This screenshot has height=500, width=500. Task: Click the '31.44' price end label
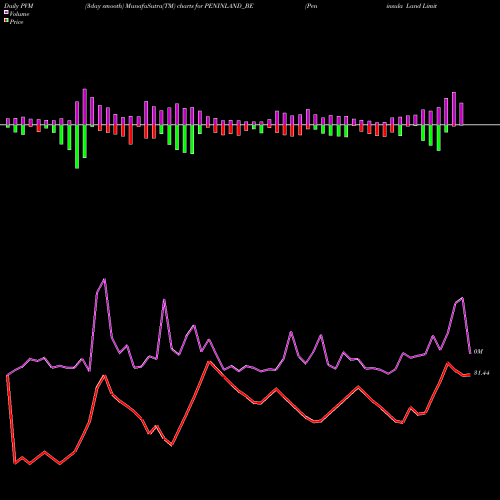coord(481,373)
